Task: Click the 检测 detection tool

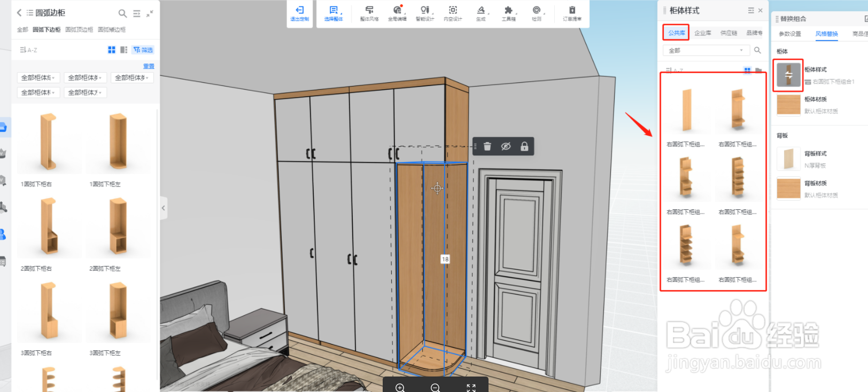Action: [537, 13]
